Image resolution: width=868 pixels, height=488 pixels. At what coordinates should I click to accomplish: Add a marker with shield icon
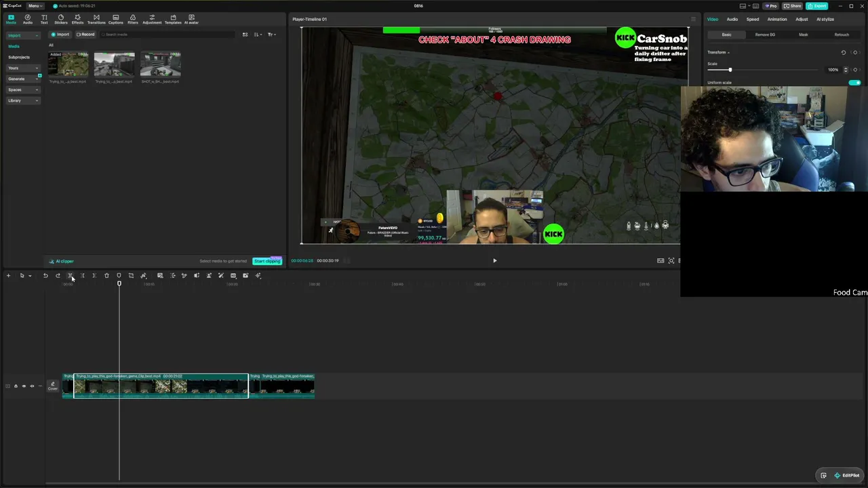pyautogui.click(x=119, y=276)
